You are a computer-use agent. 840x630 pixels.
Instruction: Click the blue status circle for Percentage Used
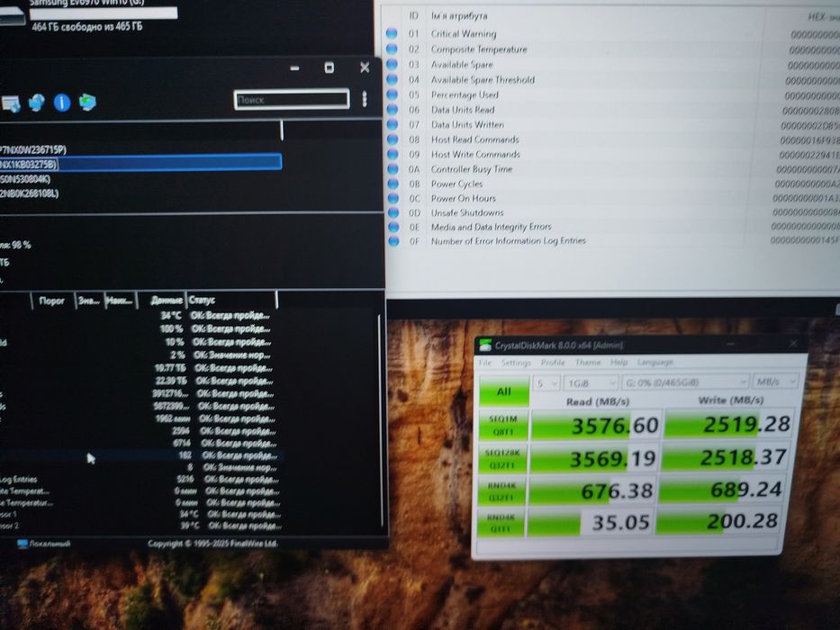[x=392, y=94]
